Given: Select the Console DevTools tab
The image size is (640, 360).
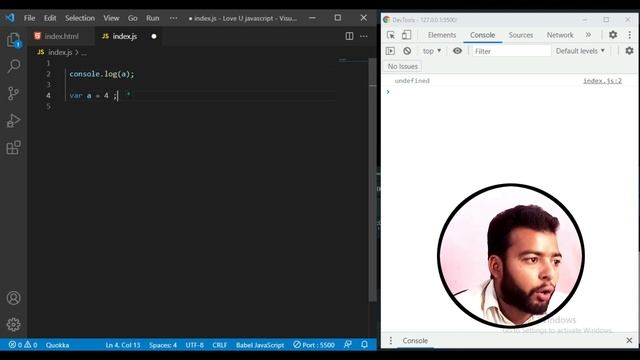Looking at the screenshot, I should point(482,35).
